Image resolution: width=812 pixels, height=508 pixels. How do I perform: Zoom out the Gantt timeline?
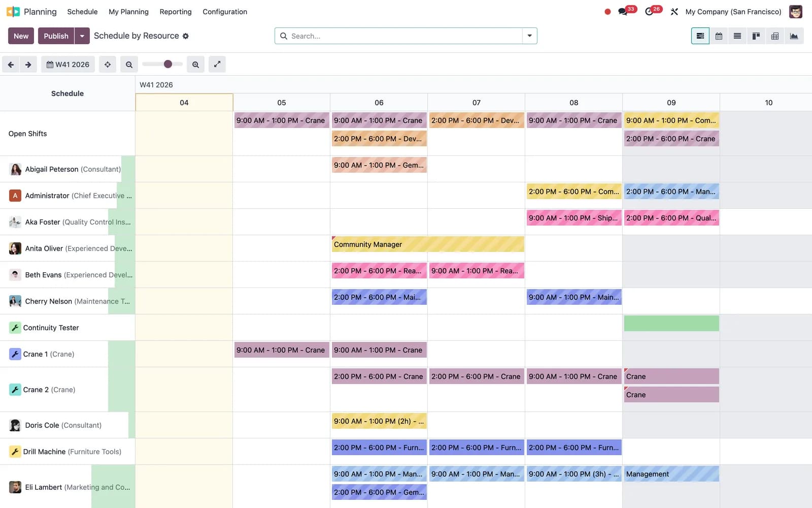coord(129,65)
